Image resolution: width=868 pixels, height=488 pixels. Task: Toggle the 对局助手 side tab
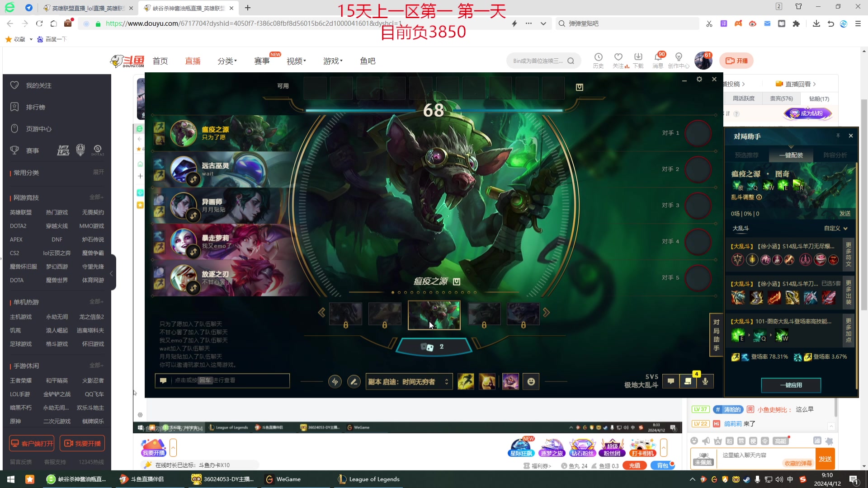click(716, 335)
